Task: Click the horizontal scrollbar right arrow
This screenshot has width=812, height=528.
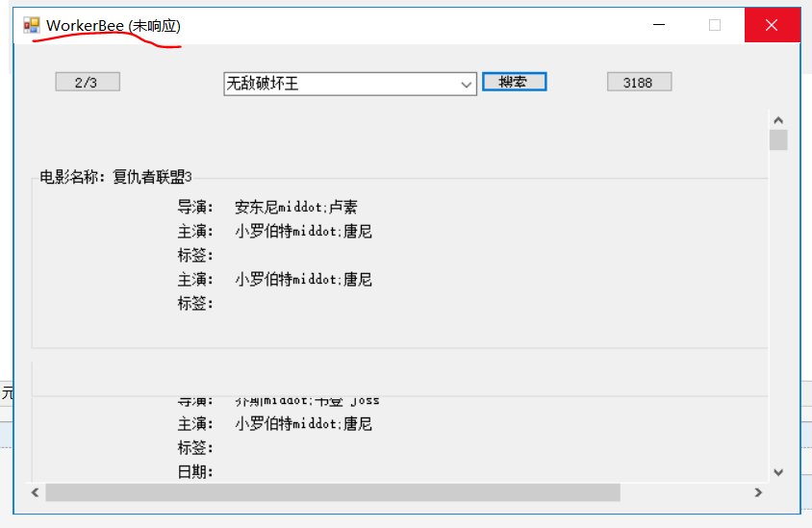Action: pos(758,492)
